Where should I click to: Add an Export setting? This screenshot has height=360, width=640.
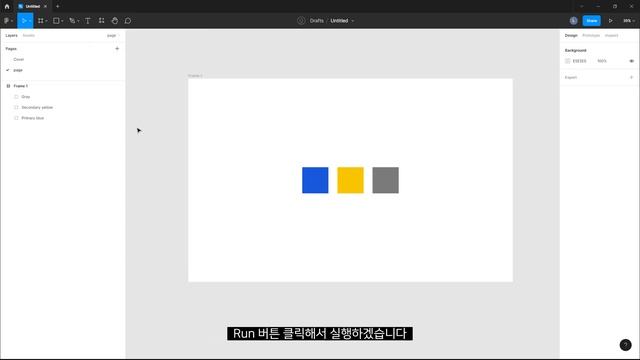[631, 77]
